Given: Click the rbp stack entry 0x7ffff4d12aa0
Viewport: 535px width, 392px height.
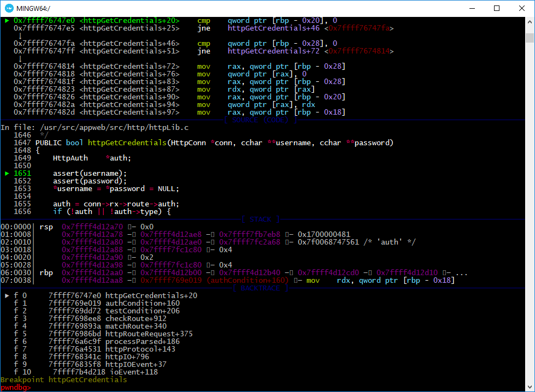Looking at the screenshot, I should click(92, 272).
